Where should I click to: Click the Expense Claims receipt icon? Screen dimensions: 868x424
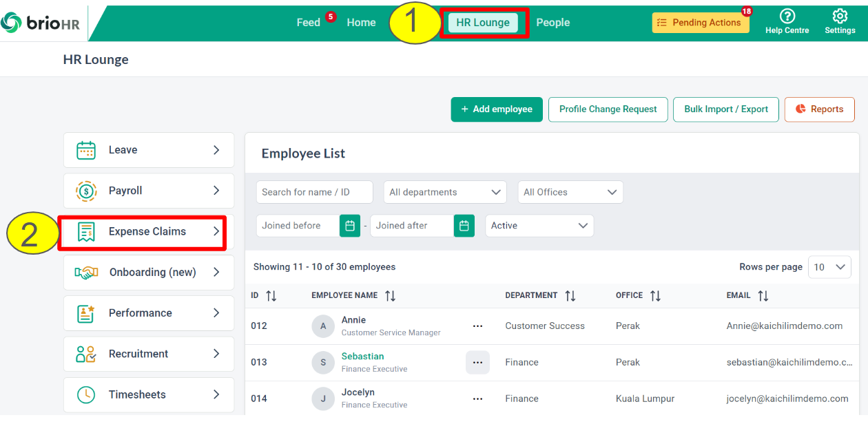[x=86, y=232]
